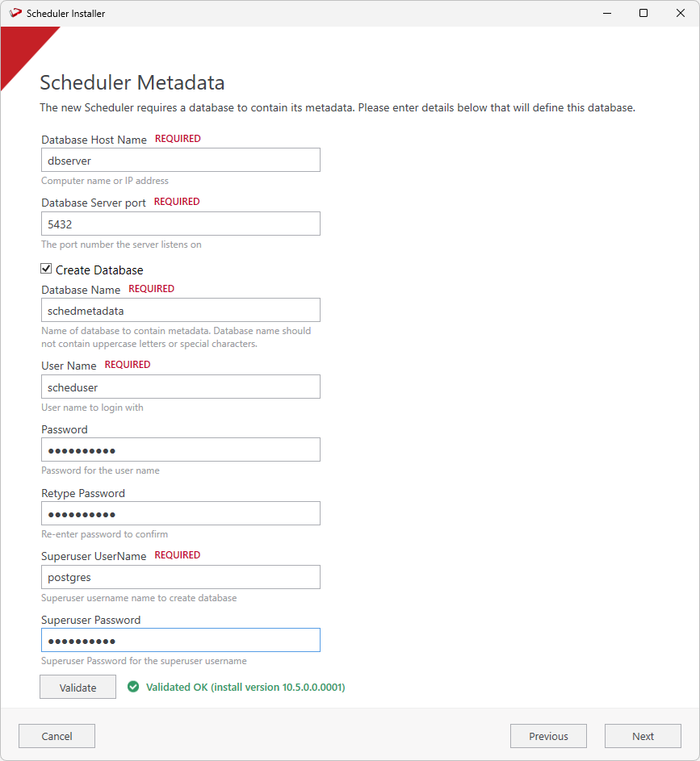700x761 pixels.
Task: Uncheck the Create Database checkbox
Action: [x=47, y=270]
